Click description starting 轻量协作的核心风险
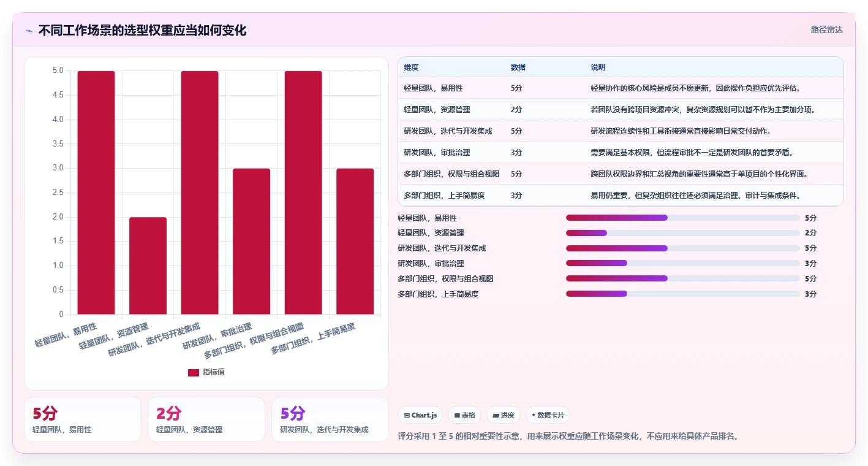868x466 pixels. pos(695,88)
